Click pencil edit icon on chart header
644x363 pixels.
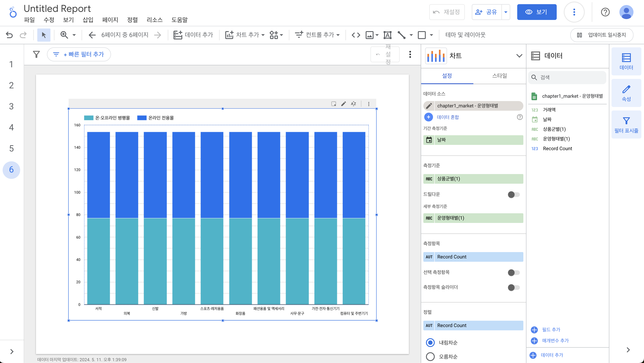343,104
